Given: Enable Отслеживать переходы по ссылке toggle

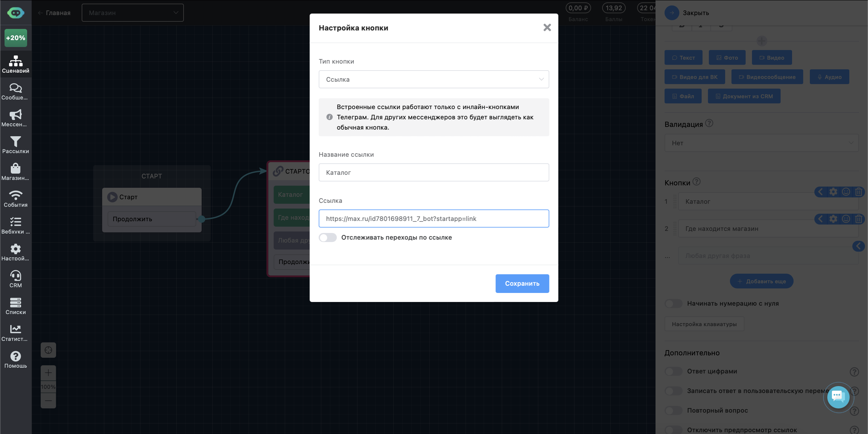Looking at the screenshot, I should (x=328, y=237).
